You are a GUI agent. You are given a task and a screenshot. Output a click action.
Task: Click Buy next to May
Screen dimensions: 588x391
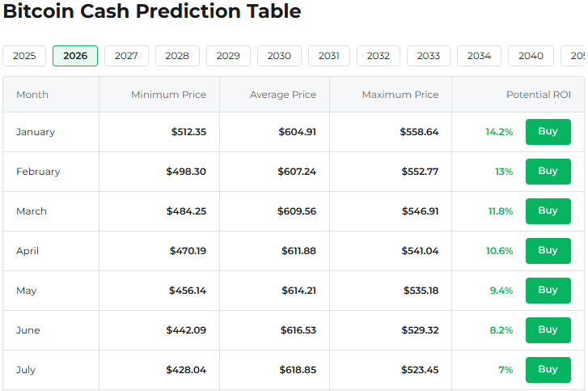(x=548, y=291)
